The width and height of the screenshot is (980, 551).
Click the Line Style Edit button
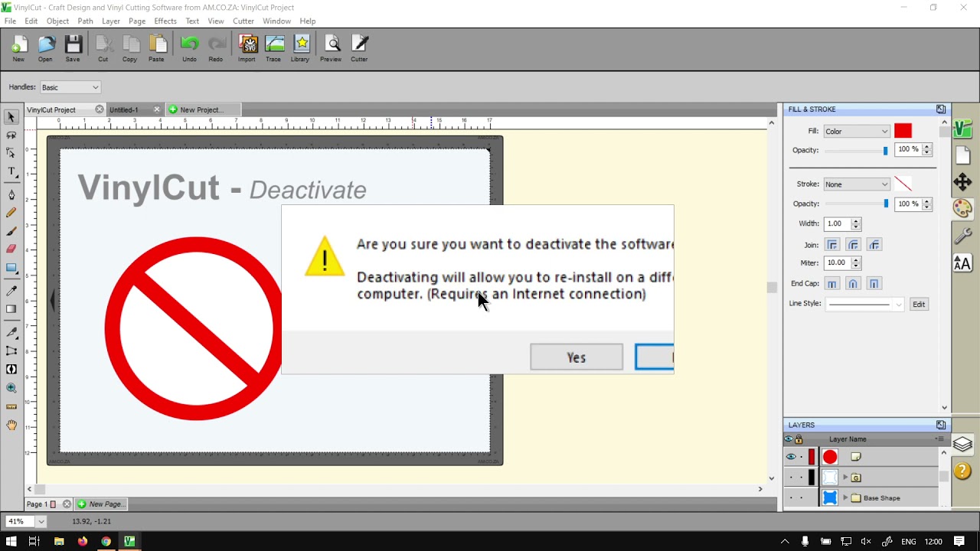919,304
